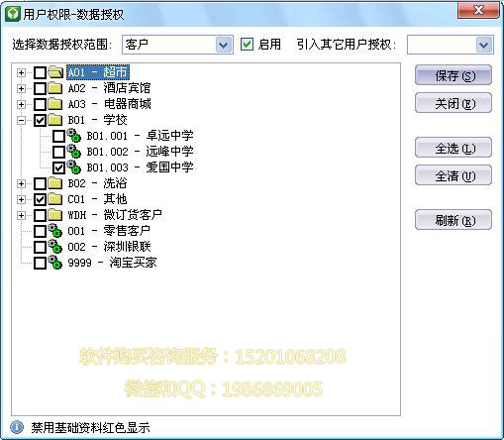Viewport: 504px width, 440px height.
Task: Toggle the 启用 checkbox
Action: pos(247,45)
